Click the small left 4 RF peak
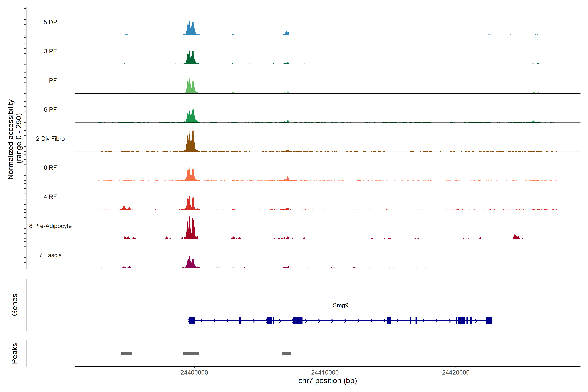Viewport: 588px width, 392px height. [124, 207]
